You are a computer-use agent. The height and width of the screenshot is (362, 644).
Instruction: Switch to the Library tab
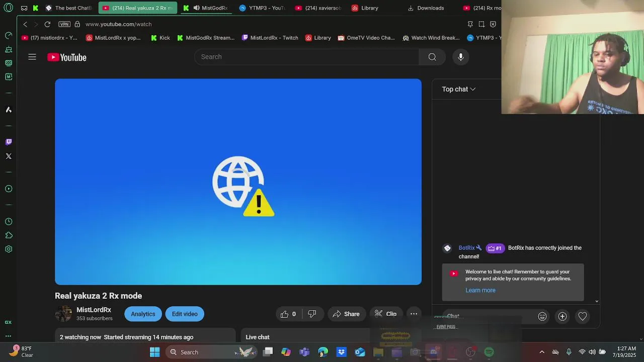click(365, 8)
